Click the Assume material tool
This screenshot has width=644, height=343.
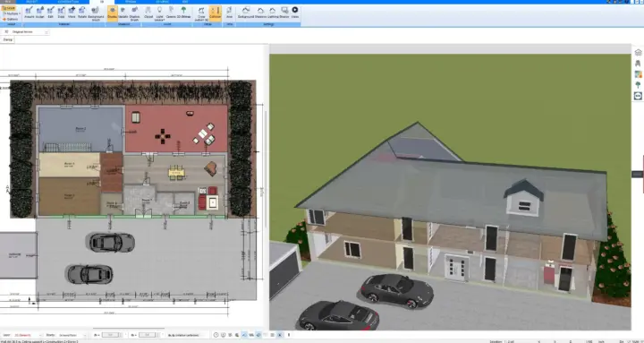tap(29, 13)
